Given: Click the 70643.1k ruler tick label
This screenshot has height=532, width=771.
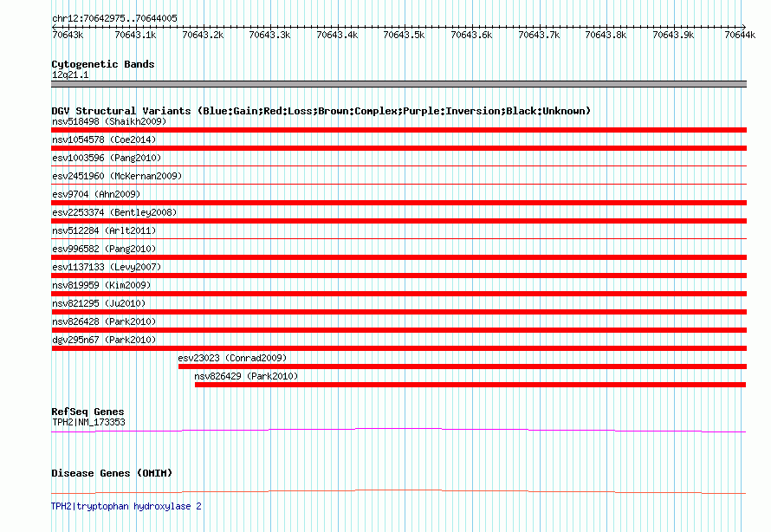Looking at the screenshot, I should click(135, 35).
